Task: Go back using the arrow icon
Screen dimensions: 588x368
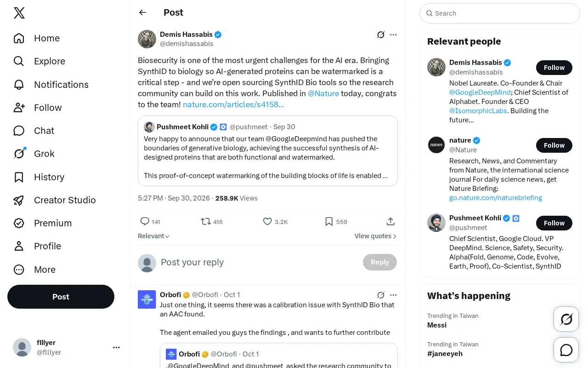Action: click(143, 12)
